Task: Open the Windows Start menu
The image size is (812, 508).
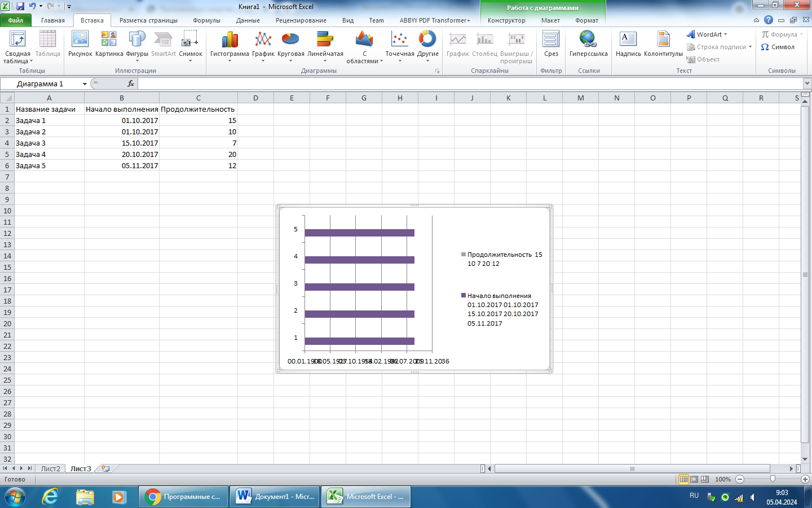Action: click(15, 497)
